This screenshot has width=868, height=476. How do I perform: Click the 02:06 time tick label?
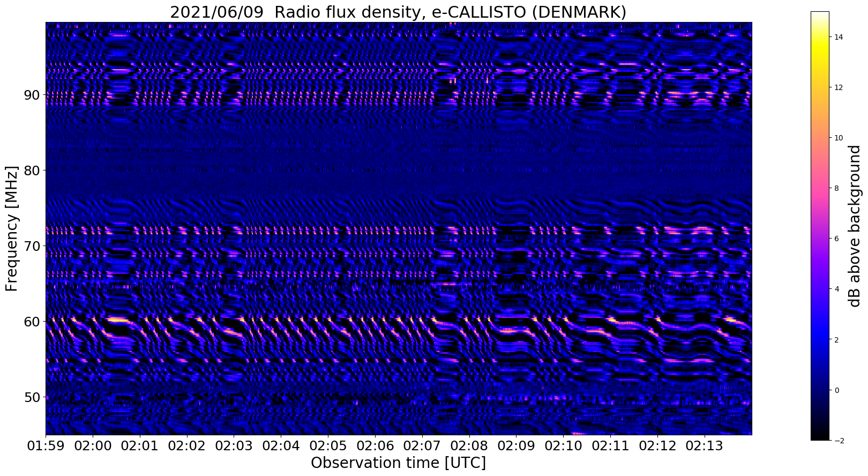[x=375, y=446]
